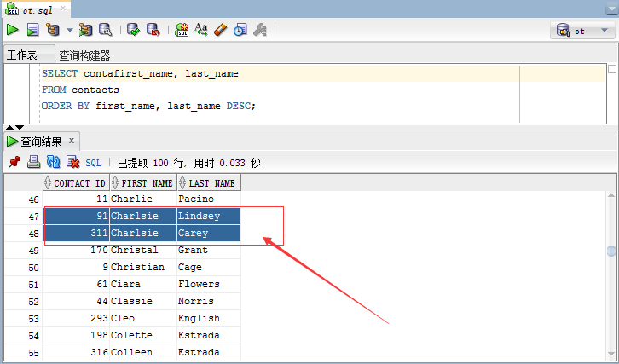This screenshot has width=619, height=364.
Task: Print the query results
Action: point(33,162)
